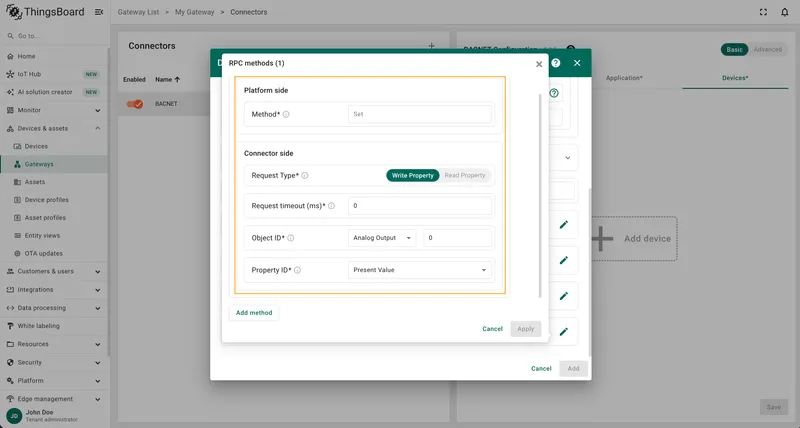Go to Gateway List breadcrumb
Viewport: 800px width, 428px height.
138,12
